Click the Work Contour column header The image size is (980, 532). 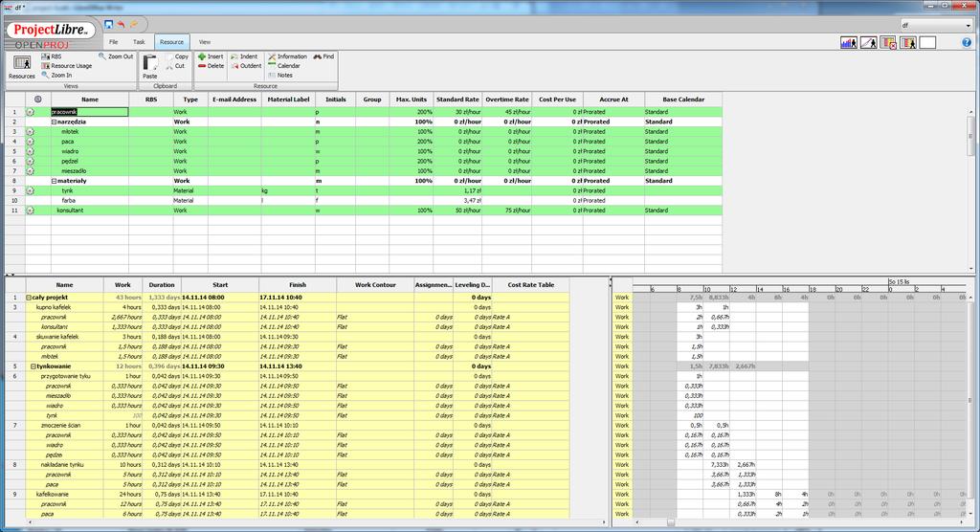pos(375,285)
